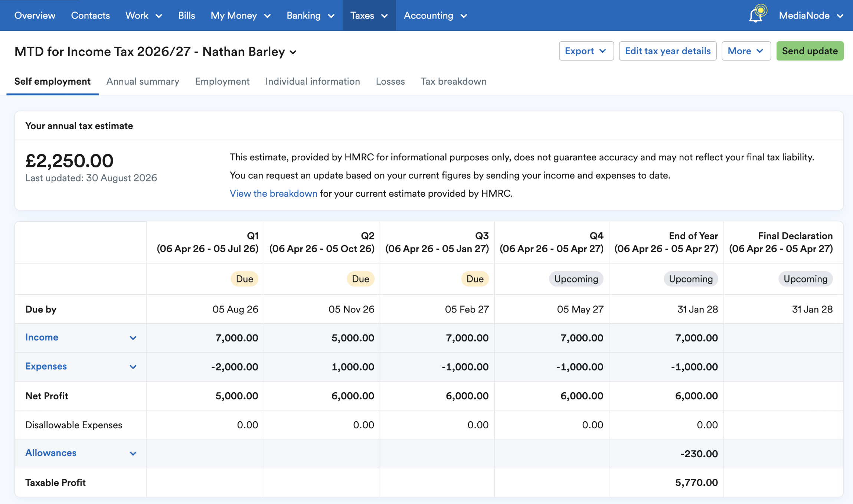The image size is (853, 504).
Task: Click the Expenses row label link
Action: pos(46,366)
